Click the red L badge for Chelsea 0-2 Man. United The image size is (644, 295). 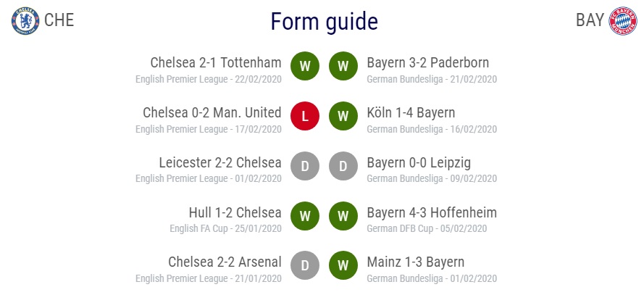click(305, 116)
